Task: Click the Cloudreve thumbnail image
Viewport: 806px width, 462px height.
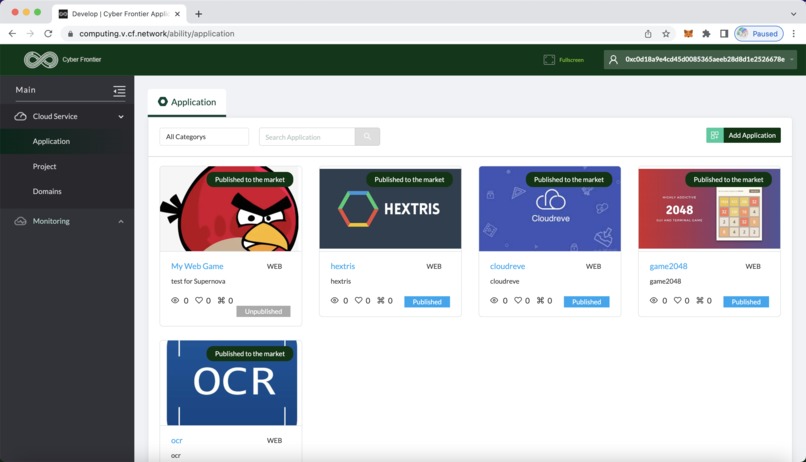Action: pos(549,209)
